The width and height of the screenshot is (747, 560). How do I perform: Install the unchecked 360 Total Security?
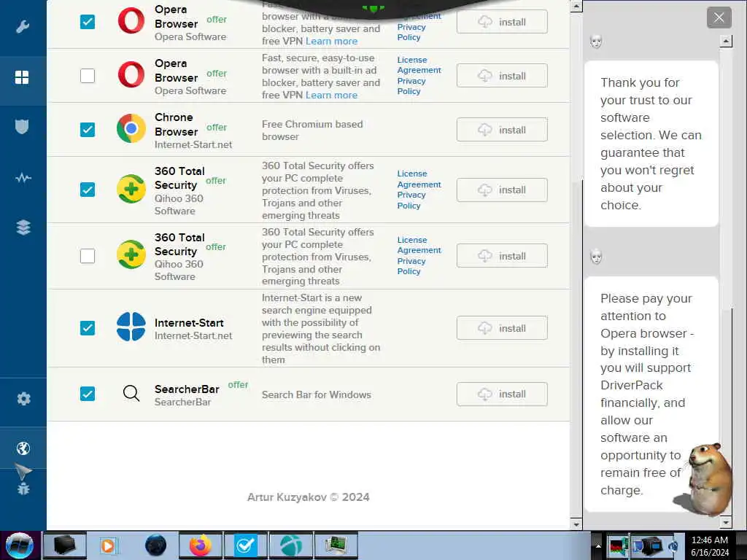(x=502, y=256)
